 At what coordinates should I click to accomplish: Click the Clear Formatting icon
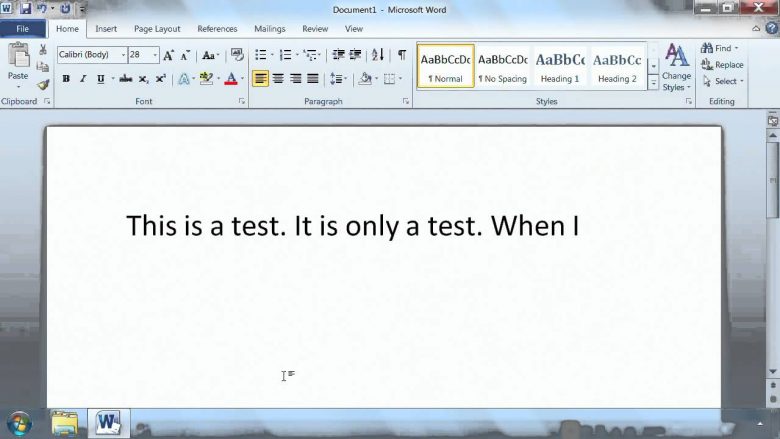[x=237, y=55]
